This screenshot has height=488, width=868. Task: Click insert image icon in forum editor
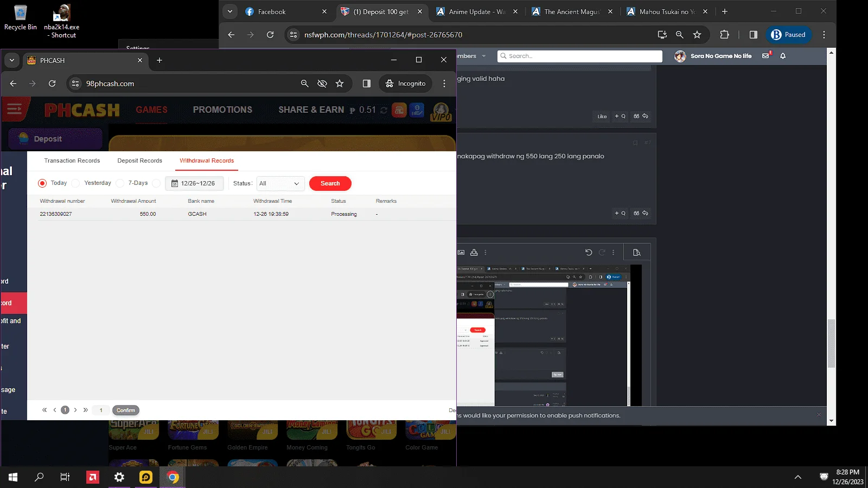(x=461, y=252)
